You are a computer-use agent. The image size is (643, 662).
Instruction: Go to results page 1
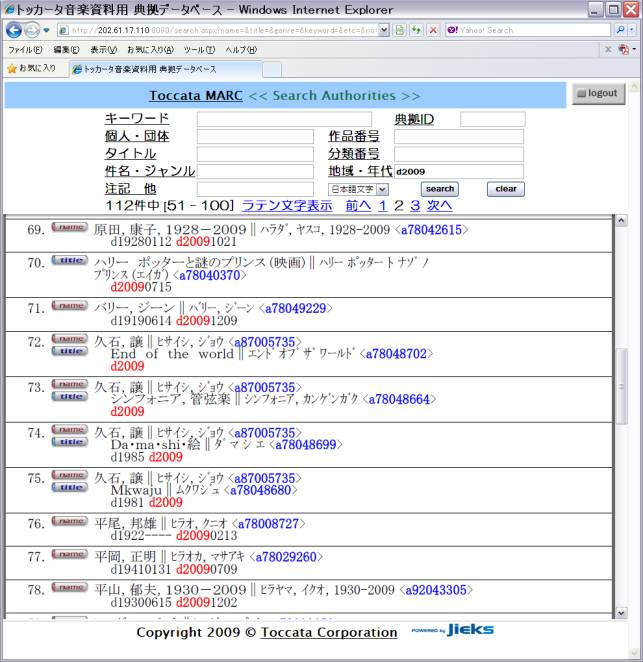383,206
